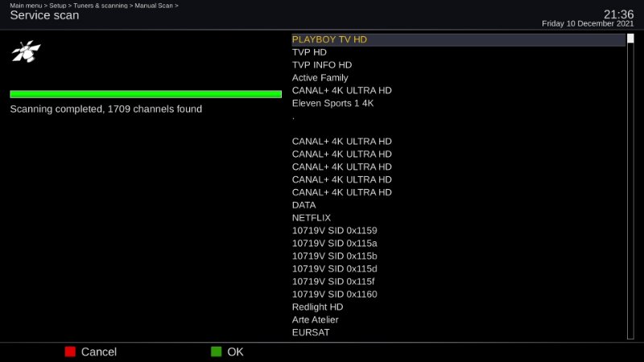Click the green scan progress bar
This screenshot has height=362, width=644.
pyautogui.click(x=146, y=94)
